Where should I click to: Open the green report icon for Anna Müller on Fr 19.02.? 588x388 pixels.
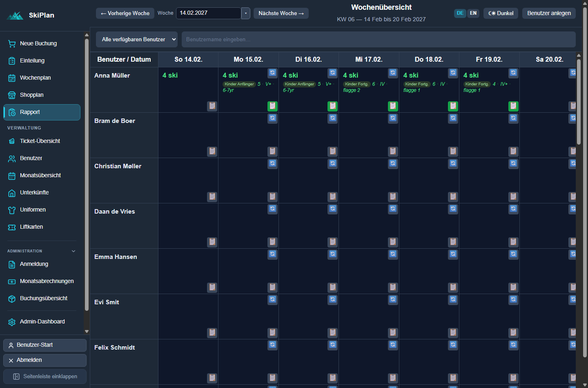tap(513, 106)
